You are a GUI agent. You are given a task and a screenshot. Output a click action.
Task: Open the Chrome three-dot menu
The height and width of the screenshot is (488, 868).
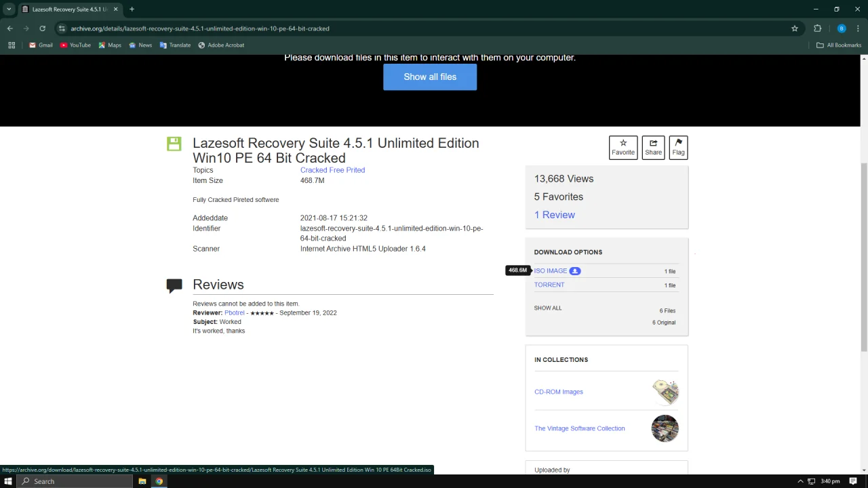click(x=859, y=28)
